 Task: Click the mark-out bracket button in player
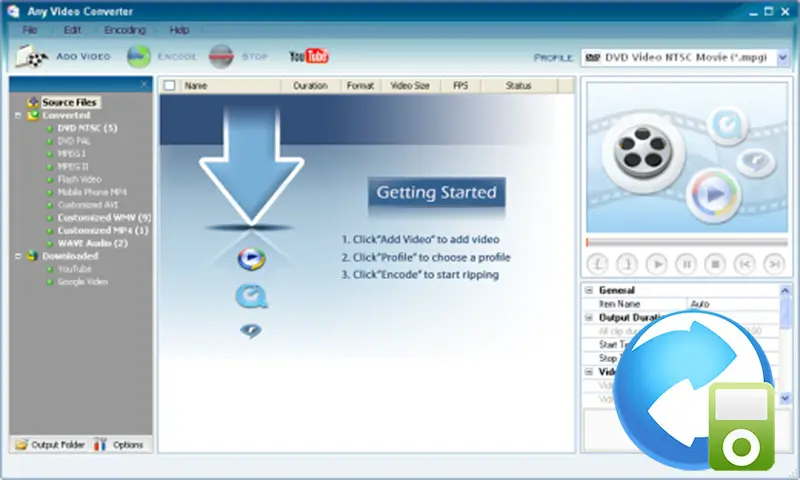pyautogui.click(x=627, y=264)
